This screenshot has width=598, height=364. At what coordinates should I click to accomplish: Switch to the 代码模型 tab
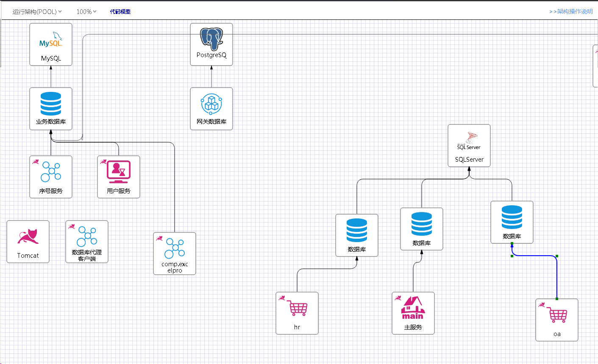[x=120, y=11]
